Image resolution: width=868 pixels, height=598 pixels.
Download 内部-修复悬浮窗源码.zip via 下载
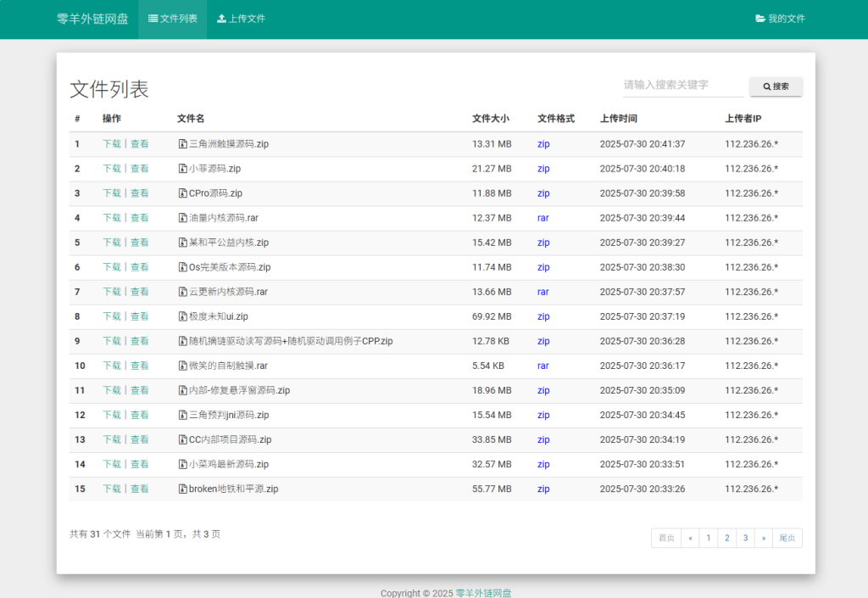112,390
